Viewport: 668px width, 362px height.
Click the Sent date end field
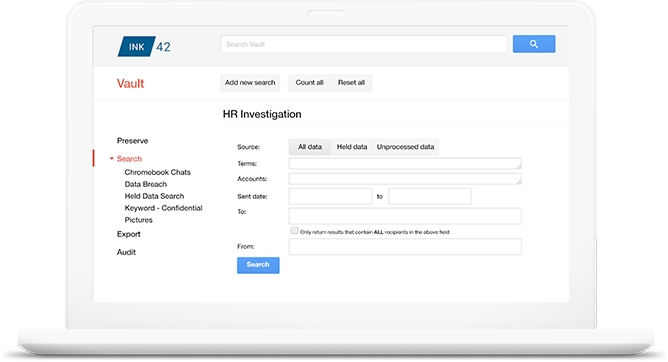coord(430,196)
